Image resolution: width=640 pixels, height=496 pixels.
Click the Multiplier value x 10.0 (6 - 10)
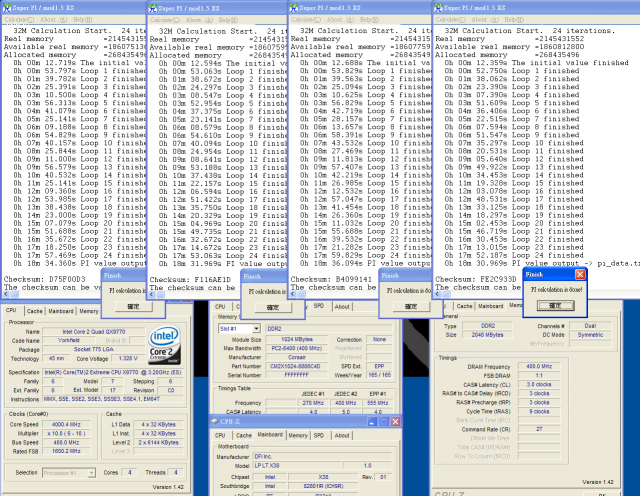click(x=66, y=434)
